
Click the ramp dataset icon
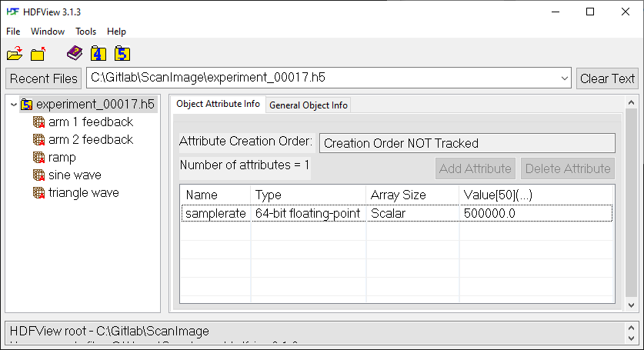point(38,158)
